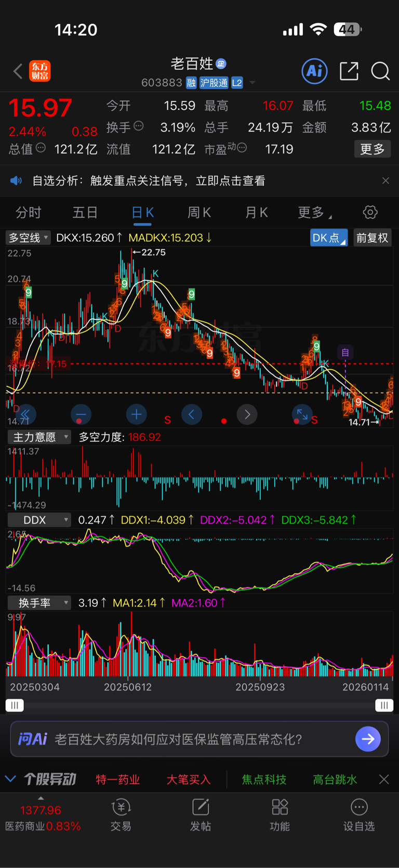
Task: Grab the right range slider handle
Action: coord(384,705)
